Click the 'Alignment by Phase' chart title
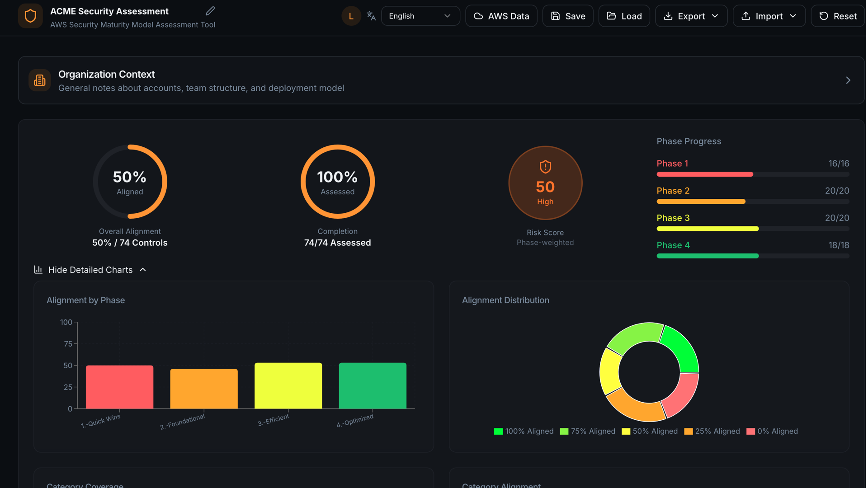This screenshot has width=868, height=488. click(86, 300)
